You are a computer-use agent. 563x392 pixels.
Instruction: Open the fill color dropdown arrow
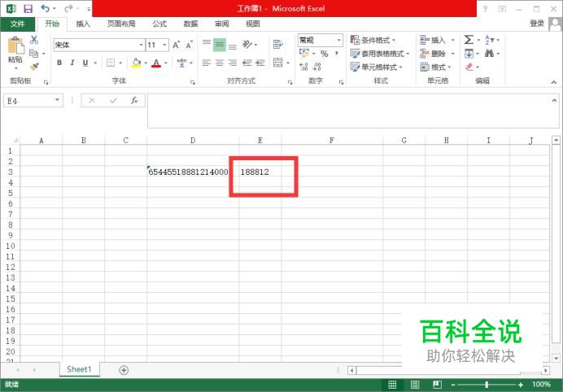146,63
